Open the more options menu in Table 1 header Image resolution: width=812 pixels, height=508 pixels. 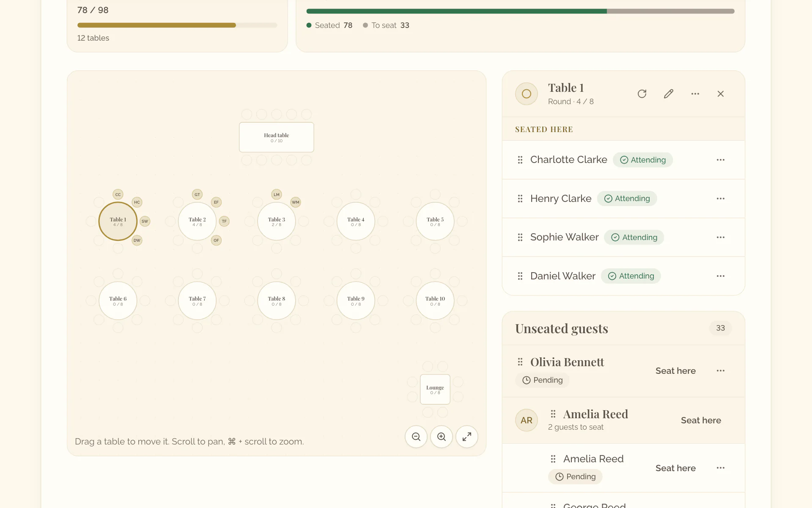[x=695, y=94]
